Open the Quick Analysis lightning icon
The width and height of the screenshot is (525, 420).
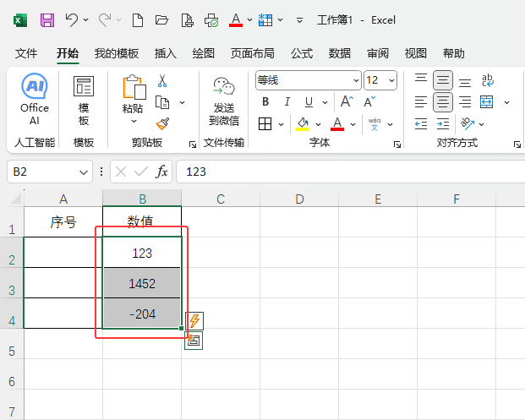coord(194,320)
